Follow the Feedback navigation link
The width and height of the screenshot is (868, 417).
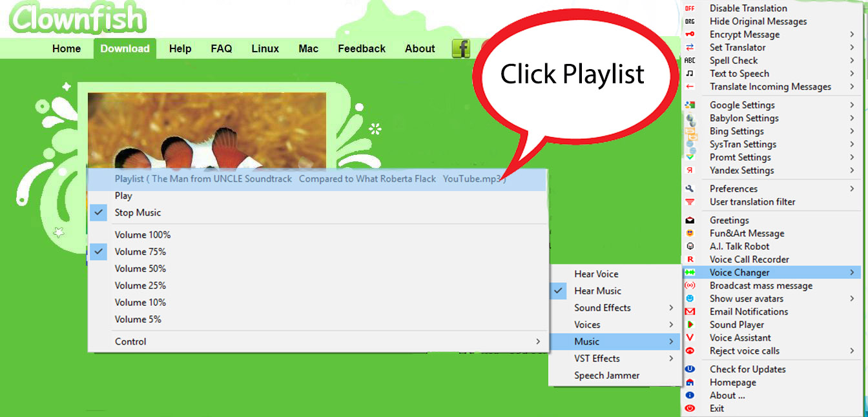tap(362, 49)
